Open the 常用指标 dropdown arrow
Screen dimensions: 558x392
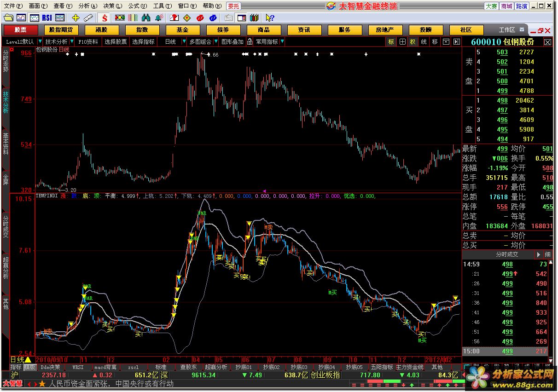(x=282, y=41)
